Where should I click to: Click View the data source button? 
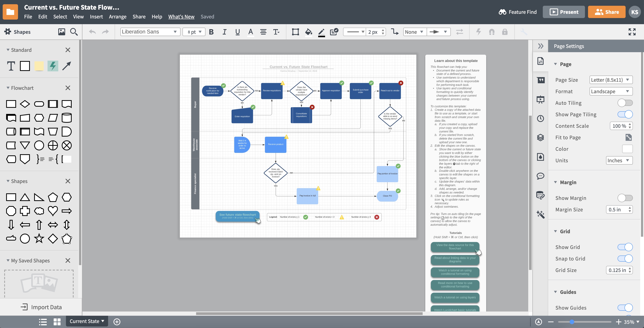(x=455, y=246)
